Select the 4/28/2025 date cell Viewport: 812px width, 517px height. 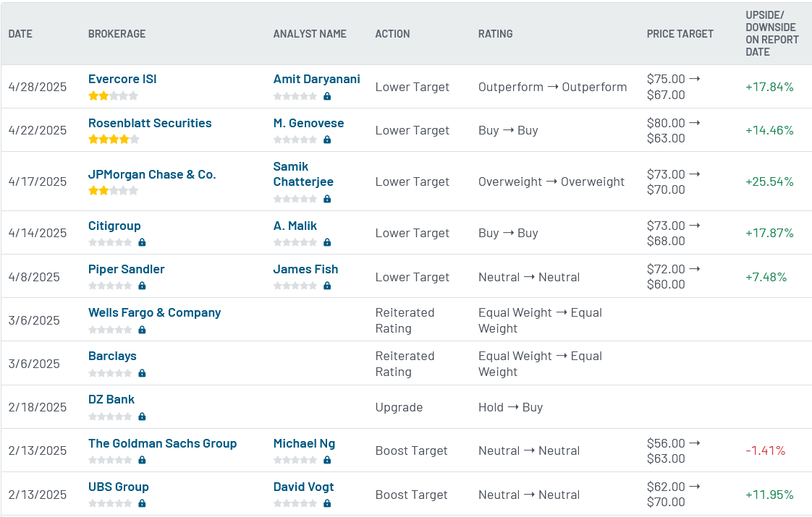click(x=38, y=87)
